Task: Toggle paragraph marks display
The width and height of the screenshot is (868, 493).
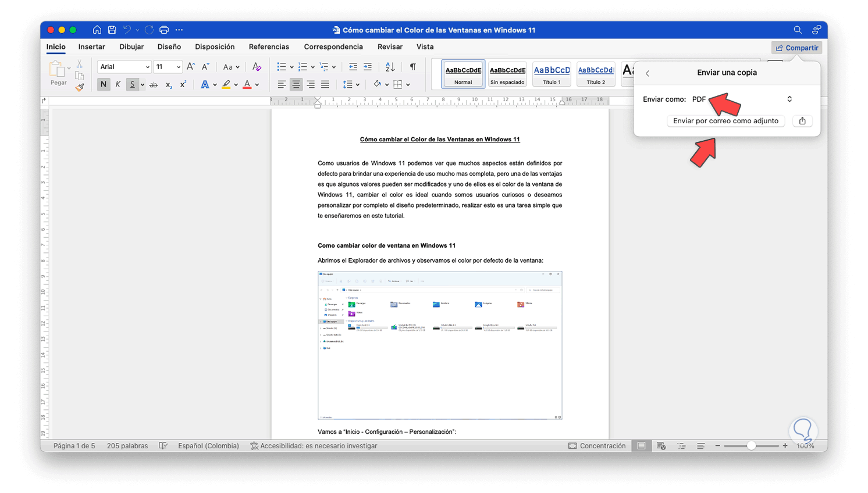Action: [x=413, y=67]
